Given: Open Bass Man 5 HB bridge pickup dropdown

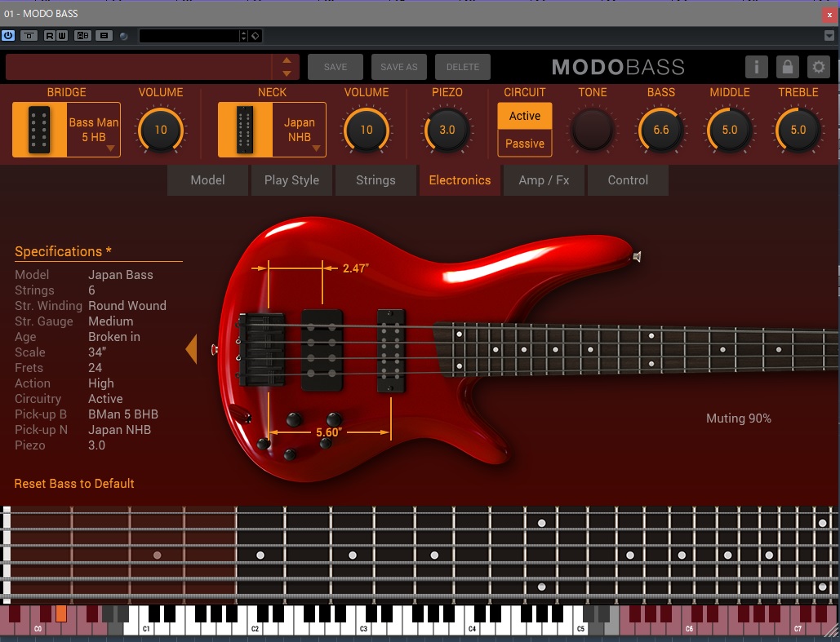Looking at the screenshot, I should pyautogui.click(x=94, y=130).
